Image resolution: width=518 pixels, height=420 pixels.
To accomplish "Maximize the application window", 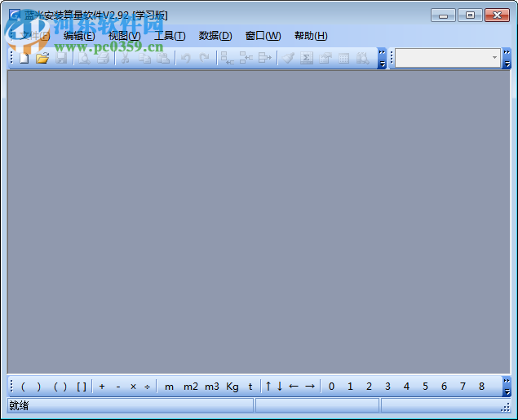I will 470,15.
